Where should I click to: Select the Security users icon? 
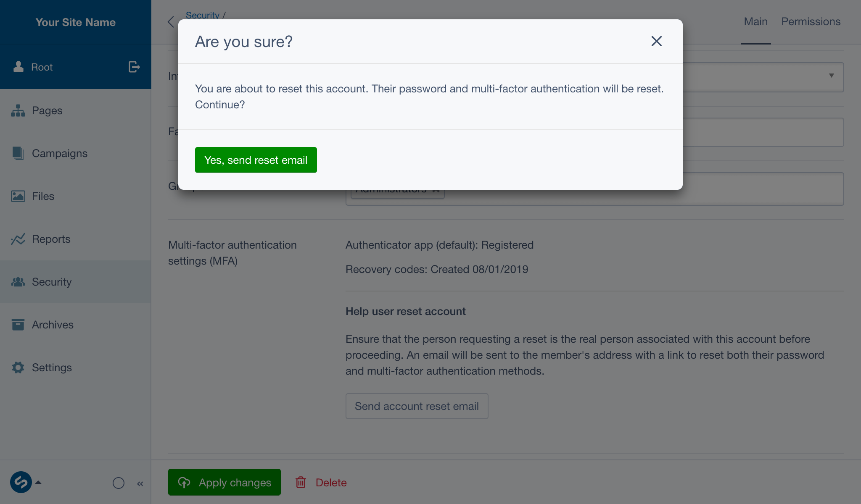coord(18,281)
